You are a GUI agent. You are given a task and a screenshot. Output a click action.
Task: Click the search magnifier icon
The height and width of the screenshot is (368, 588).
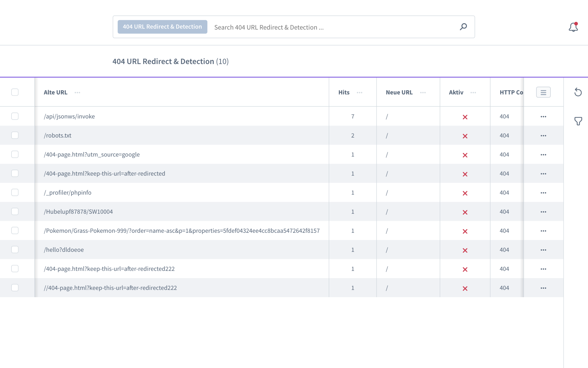463,27
